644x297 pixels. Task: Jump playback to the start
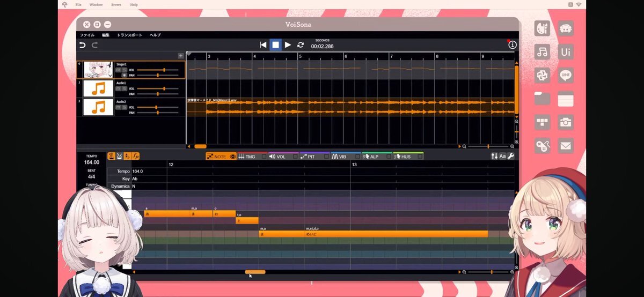coord(263,45)
